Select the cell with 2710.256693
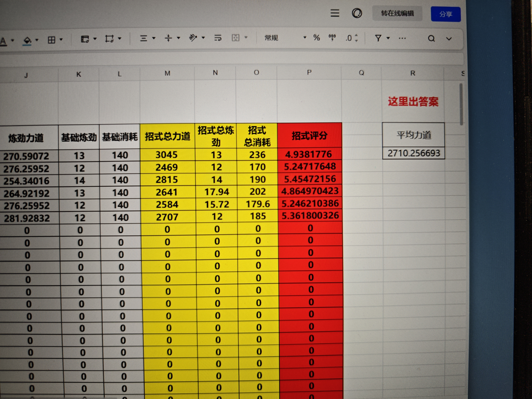The image size is (532, 399). tap(414, 153)
